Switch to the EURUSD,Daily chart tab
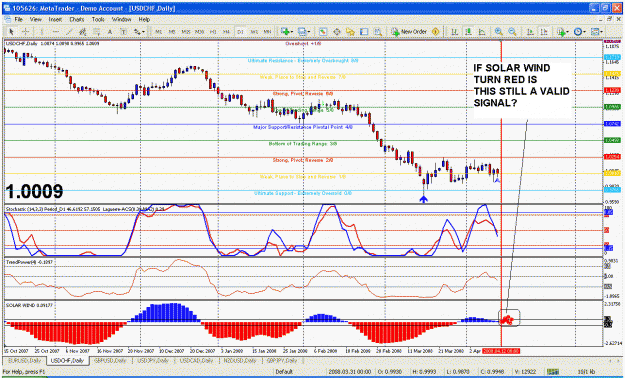 coord(24,360)
